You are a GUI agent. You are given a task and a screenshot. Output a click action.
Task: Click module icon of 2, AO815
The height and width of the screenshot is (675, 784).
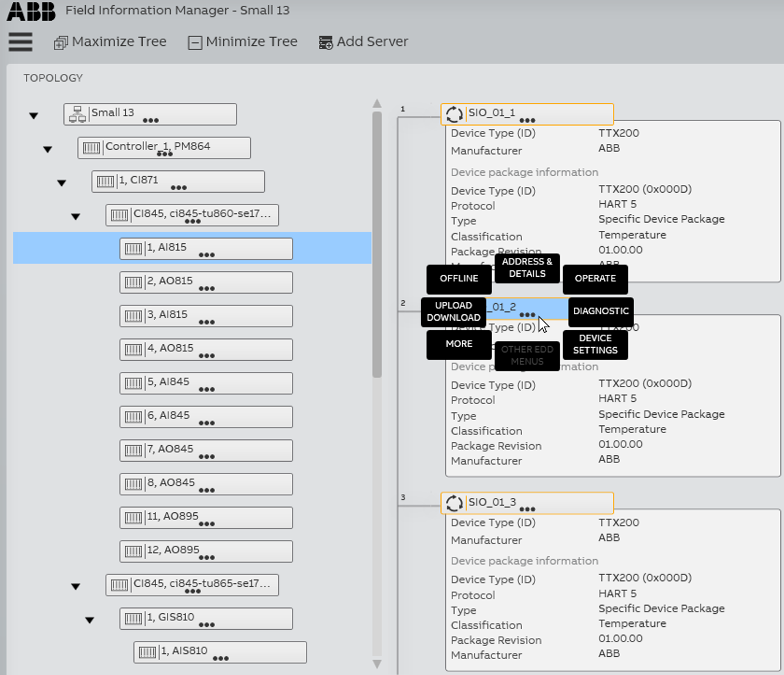coord(133,282)
